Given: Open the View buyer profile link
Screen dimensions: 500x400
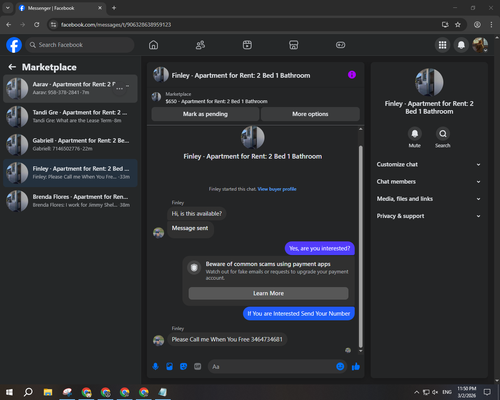Looking at the screenshot, I should (x=277, y=189).
